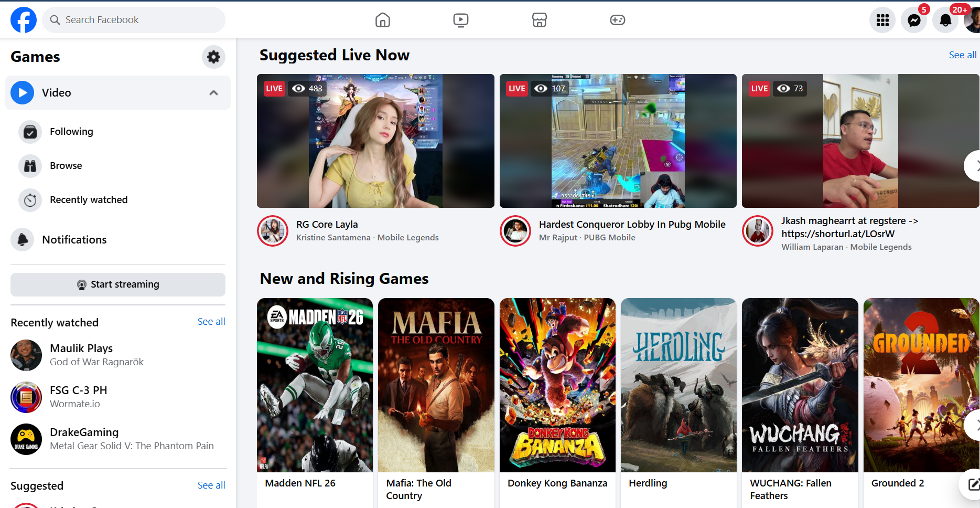Click the Following checkmark icon
Screen dimensions: 980x508
pos(30,132)
